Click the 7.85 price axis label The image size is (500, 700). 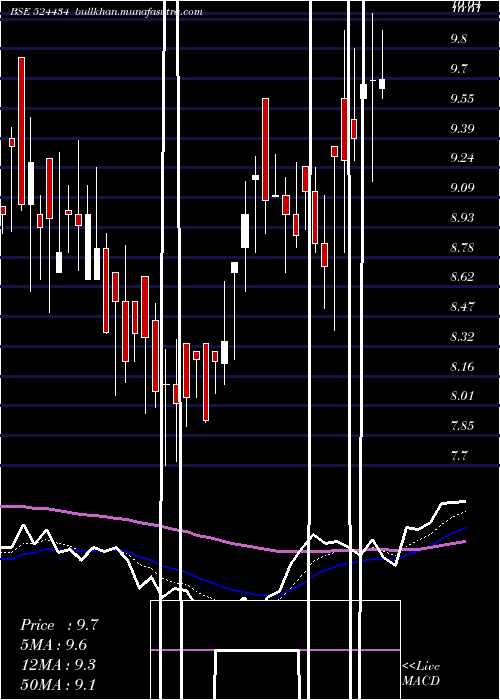(x=462, y=425)
